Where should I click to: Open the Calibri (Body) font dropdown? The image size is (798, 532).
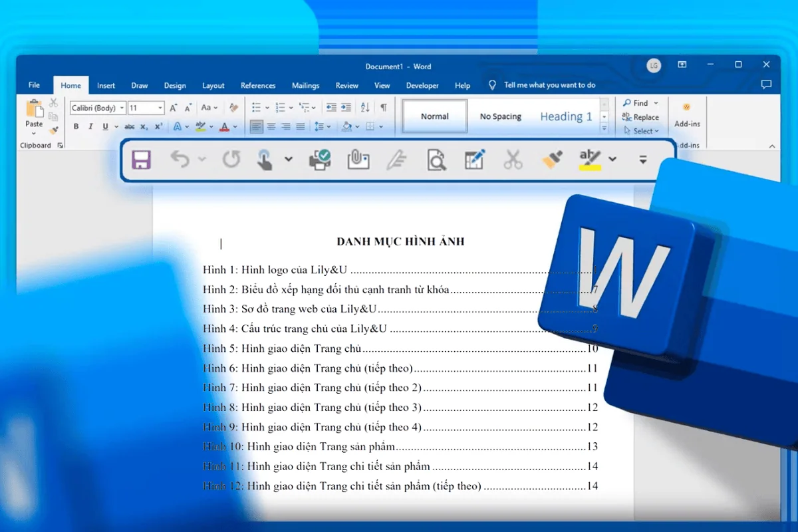point(122,108)
